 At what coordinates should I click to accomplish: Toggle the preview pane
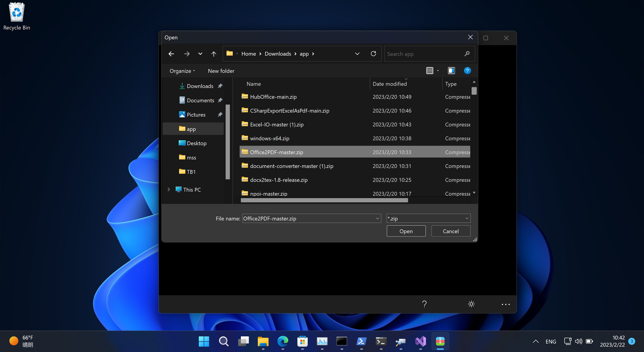pos(451,71)
